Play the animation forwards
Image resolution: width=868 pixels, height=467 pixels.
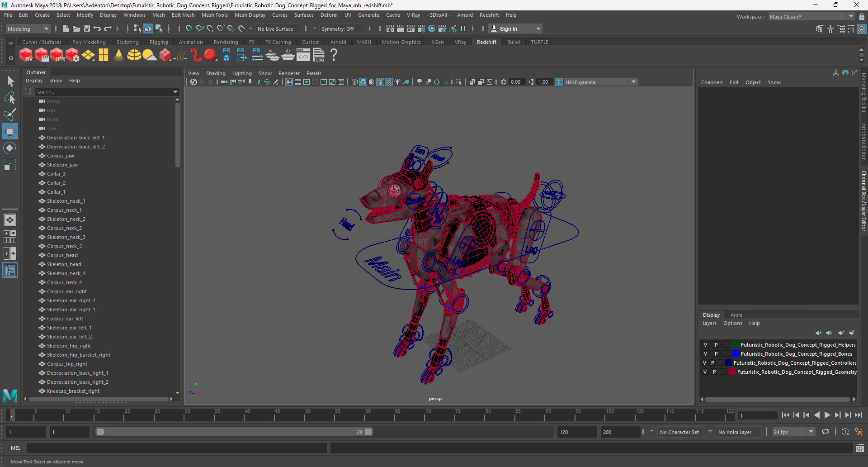pos(827,415)
